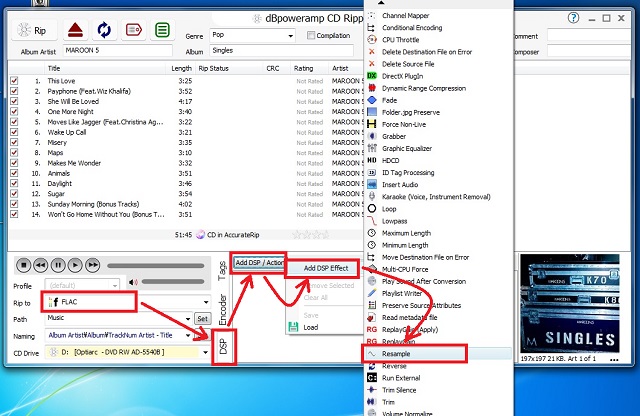Click the Karaoke microphone icon
Screen dimensions: 640x416
pos(371,197)
